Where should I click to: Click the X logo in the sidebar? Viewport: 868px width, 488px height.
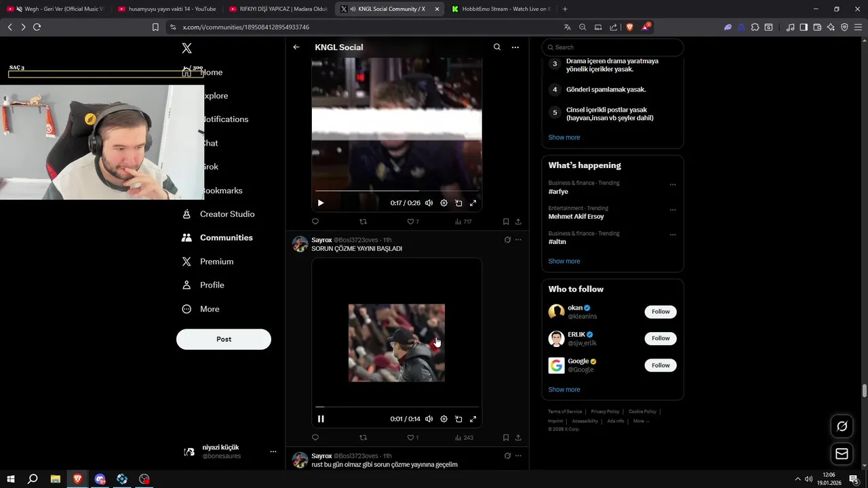coord(187,48)
